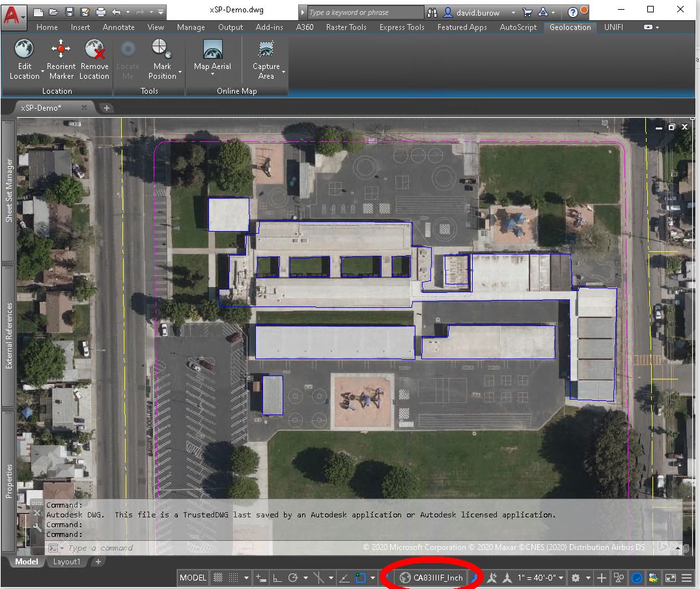
Task: Cycle the ribbon minimize state button
Action: 649,27
